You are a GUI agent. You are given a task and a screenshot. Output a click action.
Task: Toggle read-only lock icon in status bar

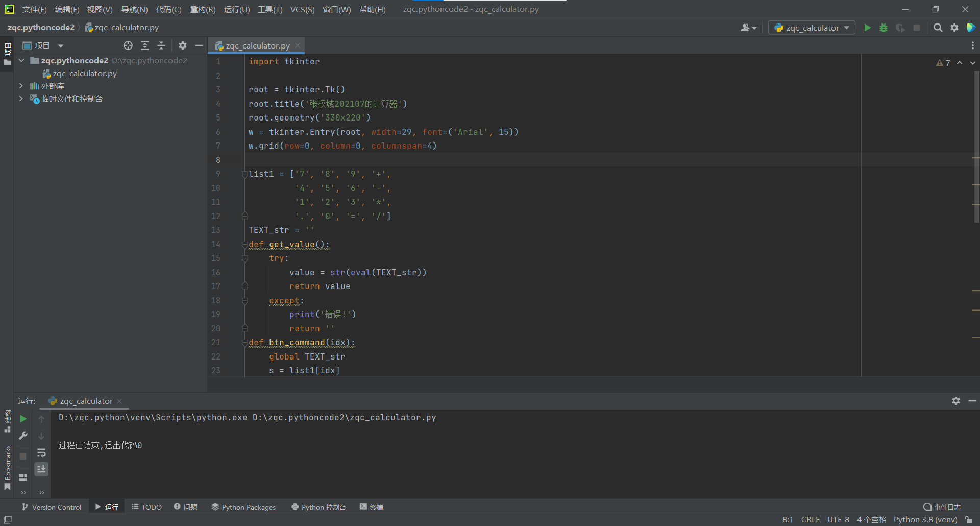[968, 520]
